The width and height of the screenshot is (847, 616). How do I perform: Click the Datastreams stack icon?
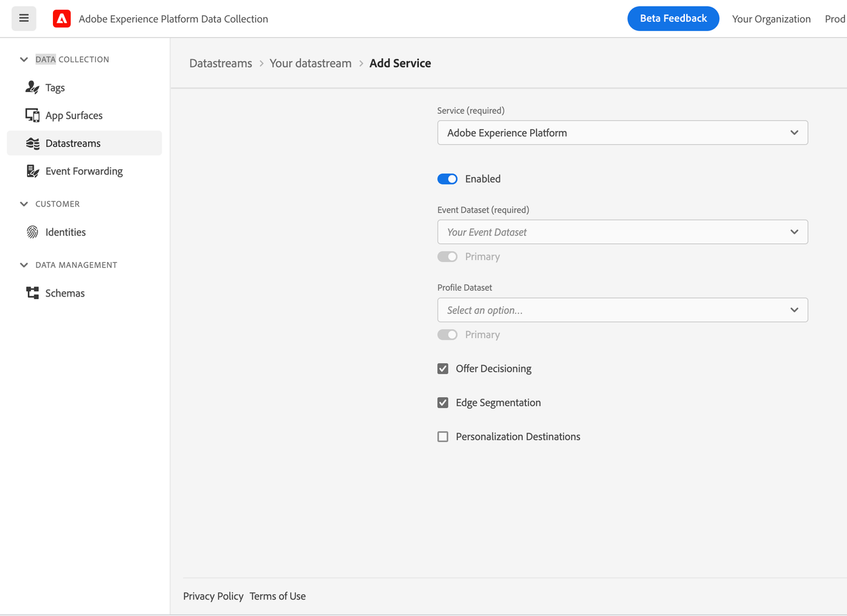[x=32, y=143]
